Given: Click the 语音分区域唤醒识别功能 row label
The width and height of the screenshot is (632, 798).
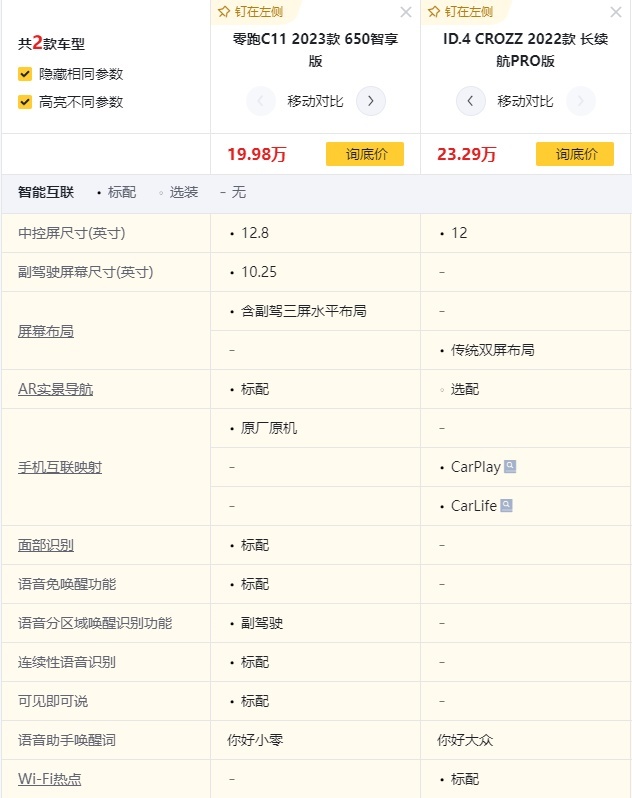Looking at the screenshot, I should click(95, 623).
